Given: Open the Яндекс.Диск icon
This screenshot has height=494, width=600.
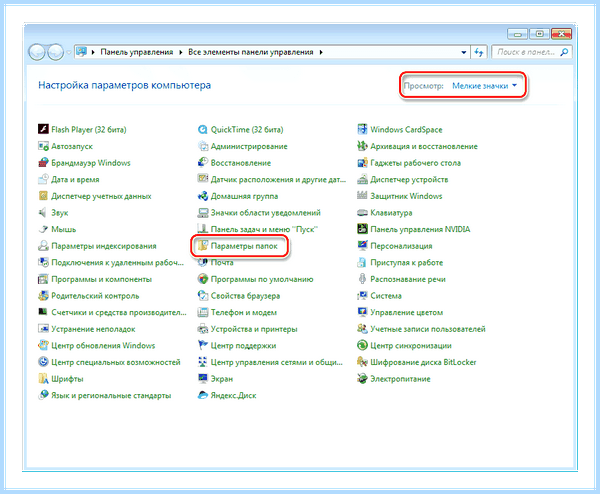Looking at the screenshot, I should tap(202, 395).
